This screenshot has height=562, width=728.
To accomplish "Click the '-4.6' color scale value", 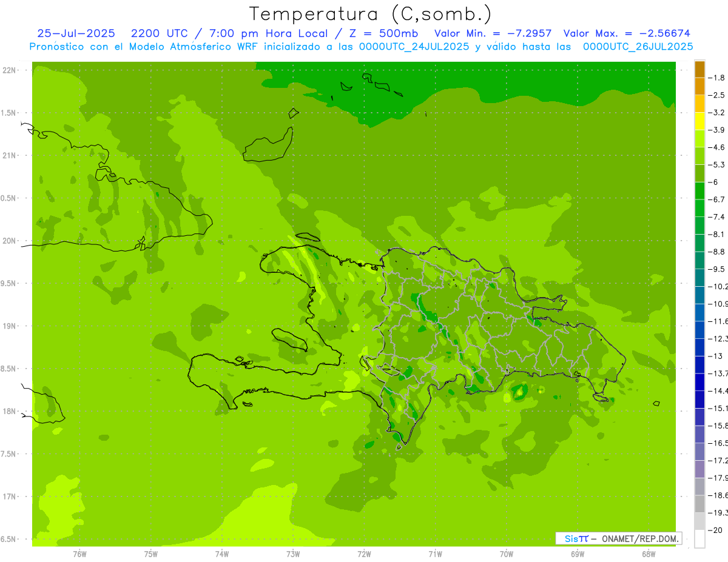I will (x=716, y=147).
